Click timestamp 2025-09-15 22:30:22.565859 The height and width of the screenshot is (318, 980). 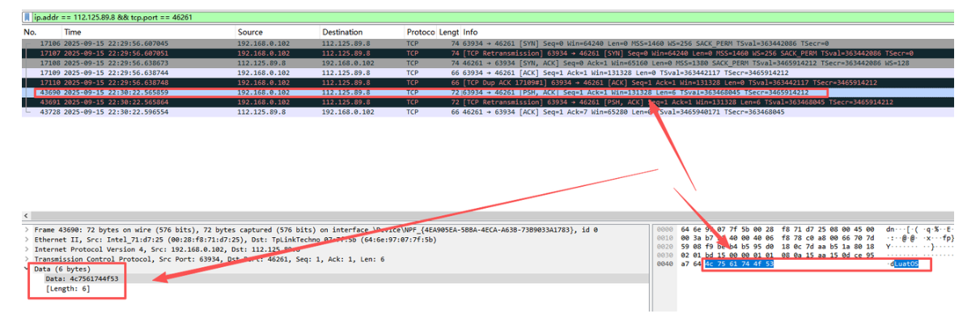coord(117,92)
